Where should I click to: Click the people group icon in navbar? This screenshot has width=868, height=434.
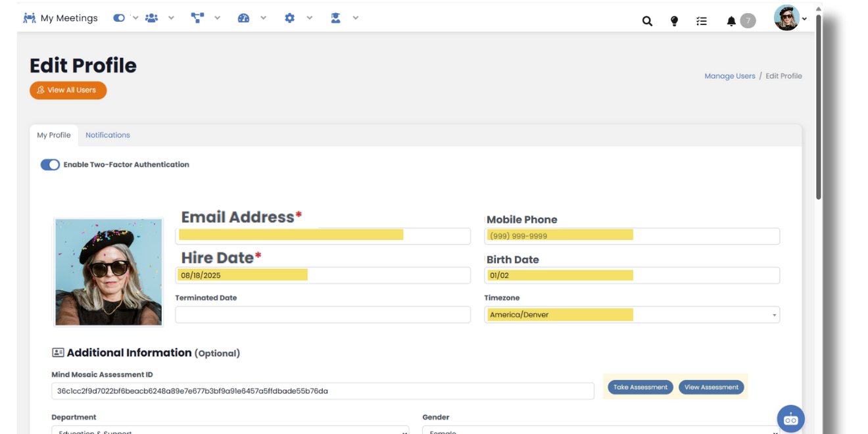(x=152, y=18)
